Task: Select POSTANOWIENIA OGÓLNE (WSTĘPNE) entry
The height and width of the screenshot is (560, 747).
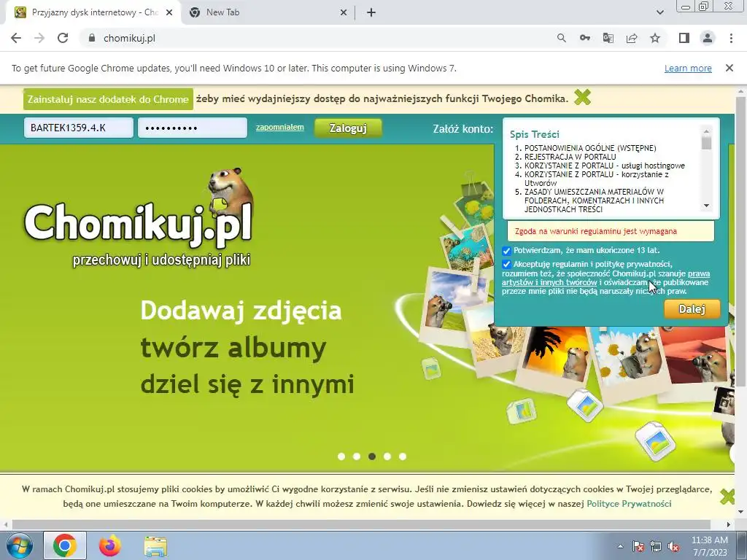Action: click(x=590, y=148)
